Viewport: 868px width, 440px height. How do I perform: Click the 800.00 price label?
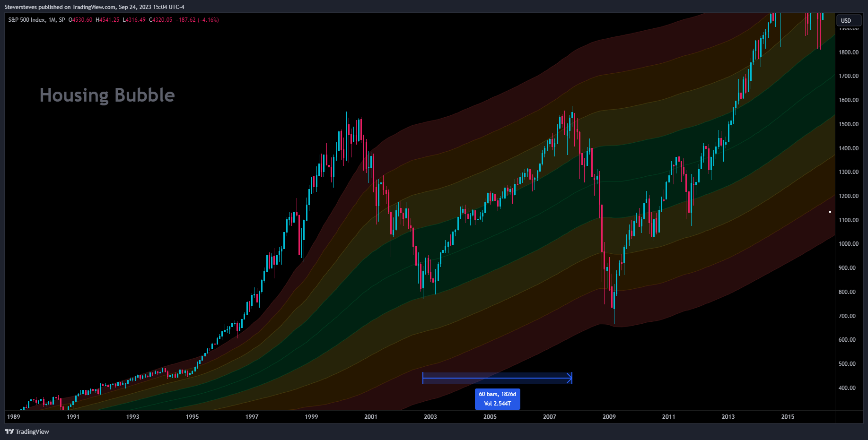point(847,292)
